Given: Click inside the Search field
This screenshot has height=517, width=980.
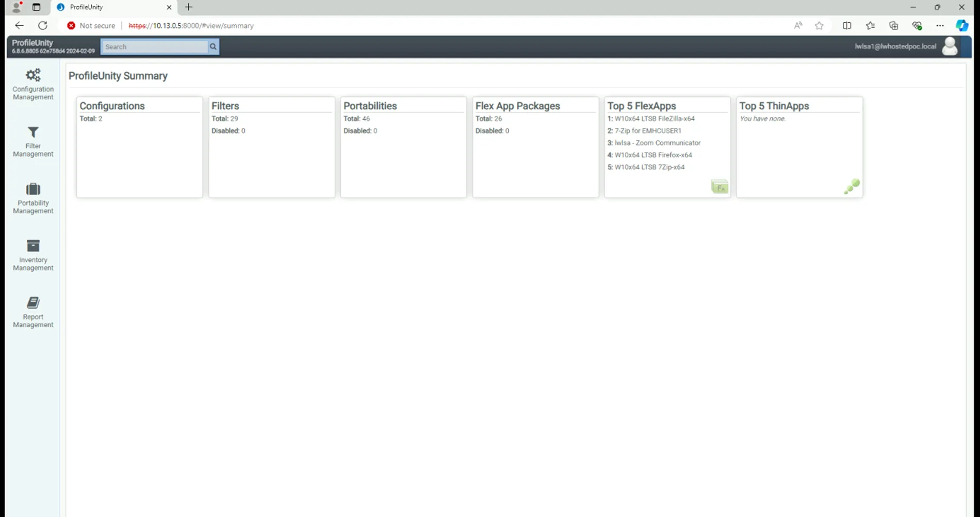Looking at the screenshot, I should (x=155, y=47).
